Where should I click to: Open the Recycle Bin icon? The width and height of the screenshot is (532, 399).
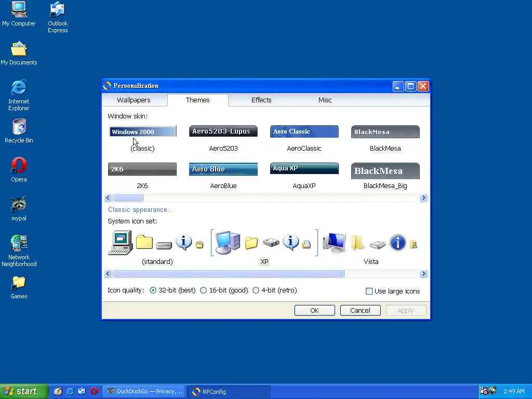(x=19, y=130)
